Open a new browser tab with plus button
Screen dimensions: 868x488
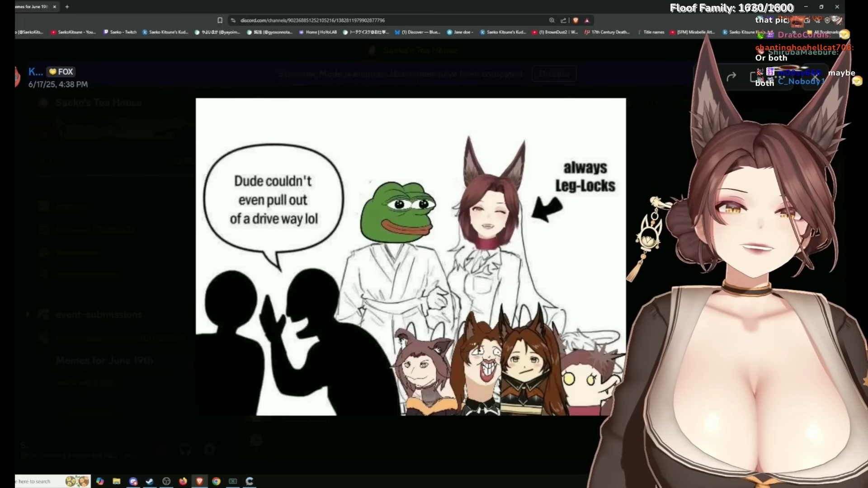(67, 7)
